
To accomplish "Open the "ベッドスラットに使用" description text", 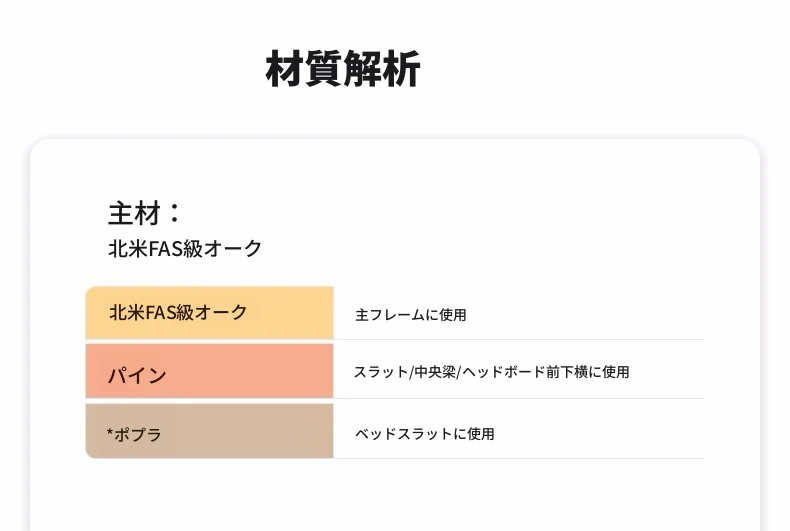I will click(x=424, y=434).
